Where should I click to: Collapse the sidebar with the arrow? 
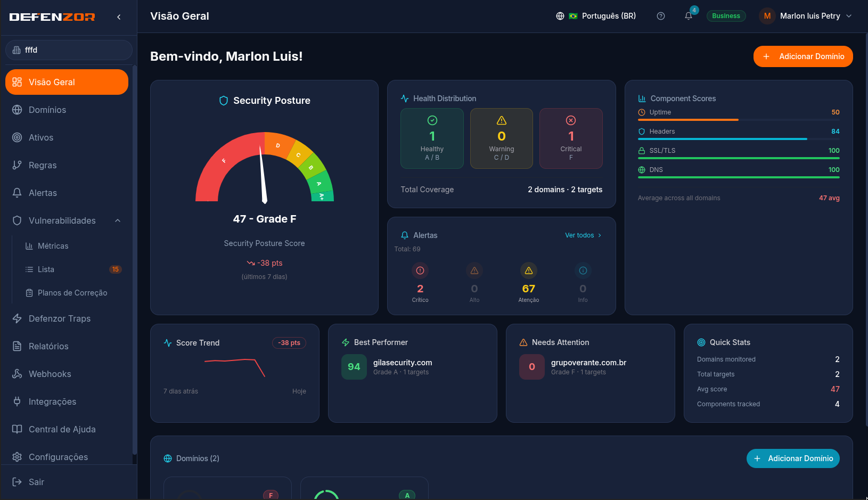point(119,17)
